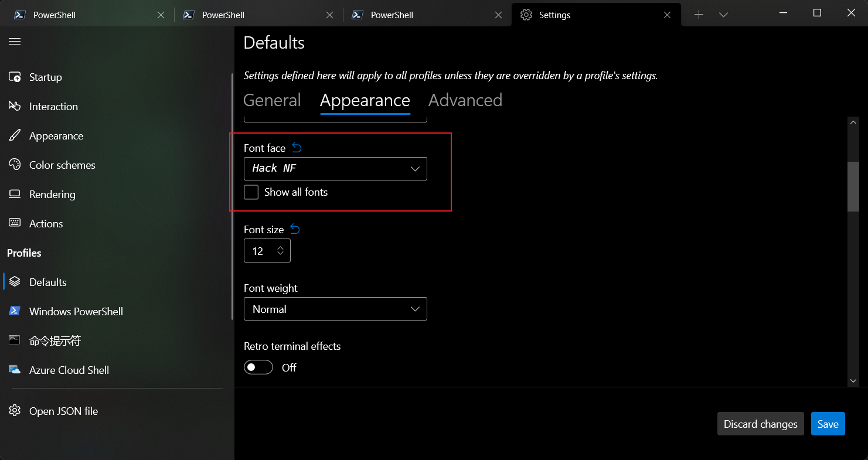The image size is (868, 460).
Task: Open the Font weight Normal dropdown
Action: click(335, 309)
